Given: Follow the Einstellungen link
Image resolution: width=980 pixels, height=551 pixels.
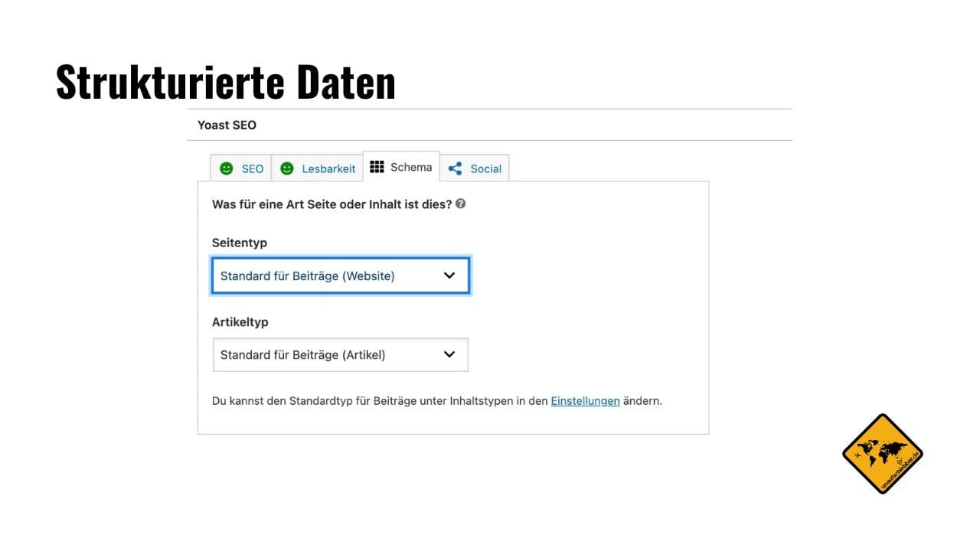Looking at the screenshot, I should (585, 400).
